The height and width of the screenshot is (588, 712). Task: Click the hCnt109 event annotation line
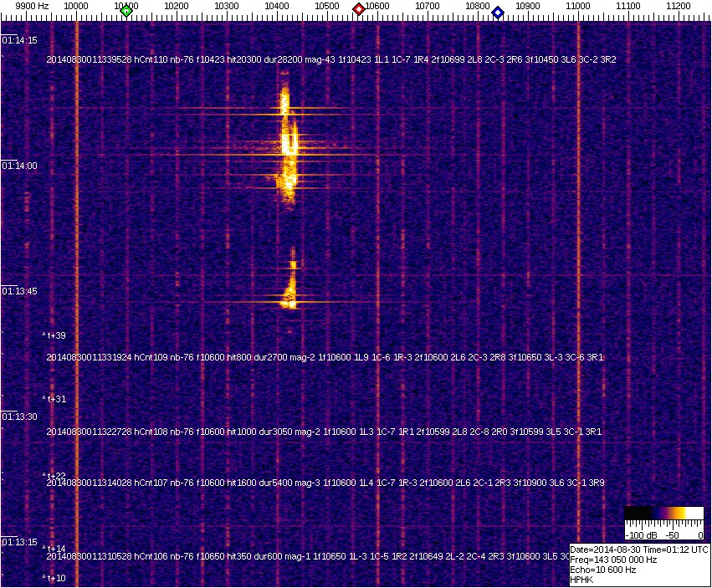[325, 357]
